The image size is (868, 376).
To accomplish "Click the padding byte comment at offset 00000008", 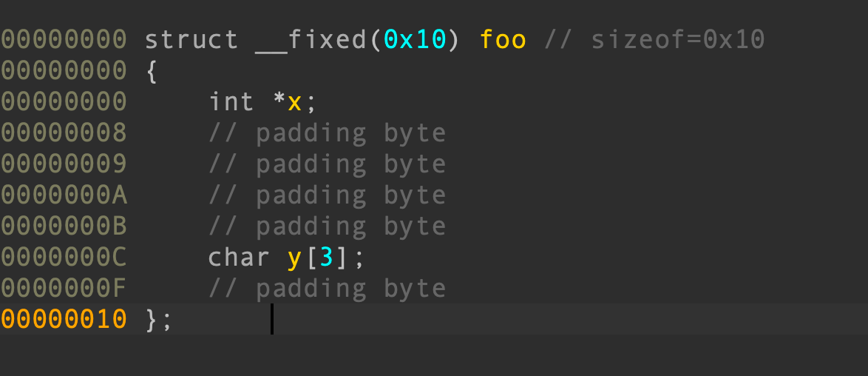I will point(327,133).
